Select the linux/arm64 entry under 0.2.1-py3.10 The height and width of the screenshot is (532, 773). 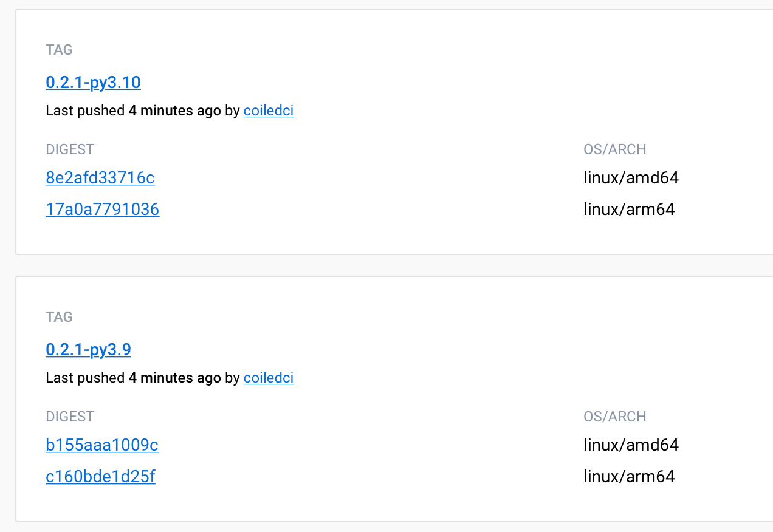coord(629,208)
